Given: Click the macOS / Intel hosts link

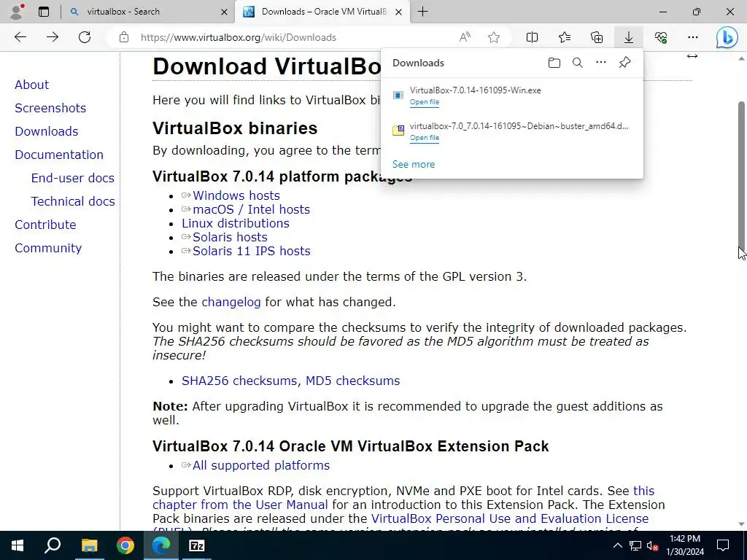Looking at the screenshot, I should coord(252,209).
